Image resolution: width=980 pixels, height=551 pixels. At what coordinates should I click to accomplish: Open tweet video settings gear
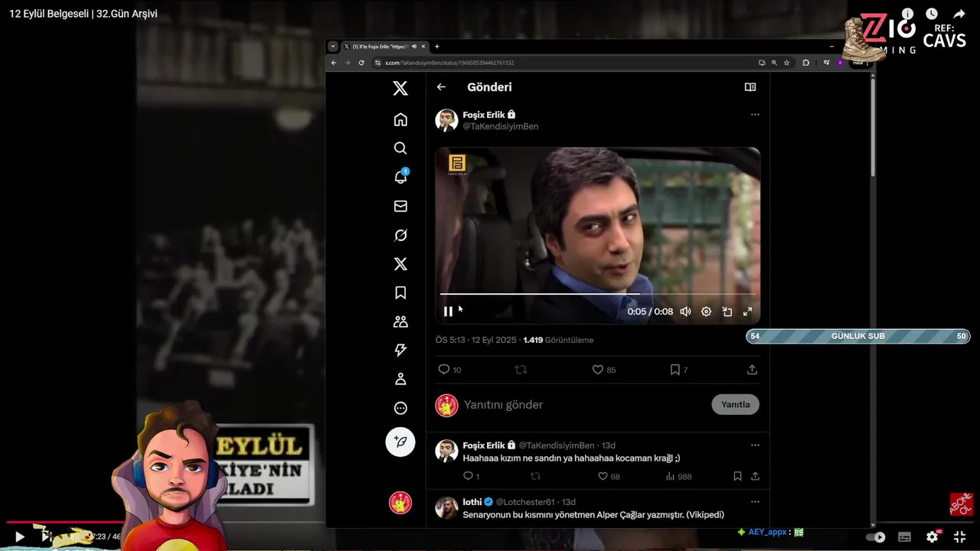click(x=706, y=311)
